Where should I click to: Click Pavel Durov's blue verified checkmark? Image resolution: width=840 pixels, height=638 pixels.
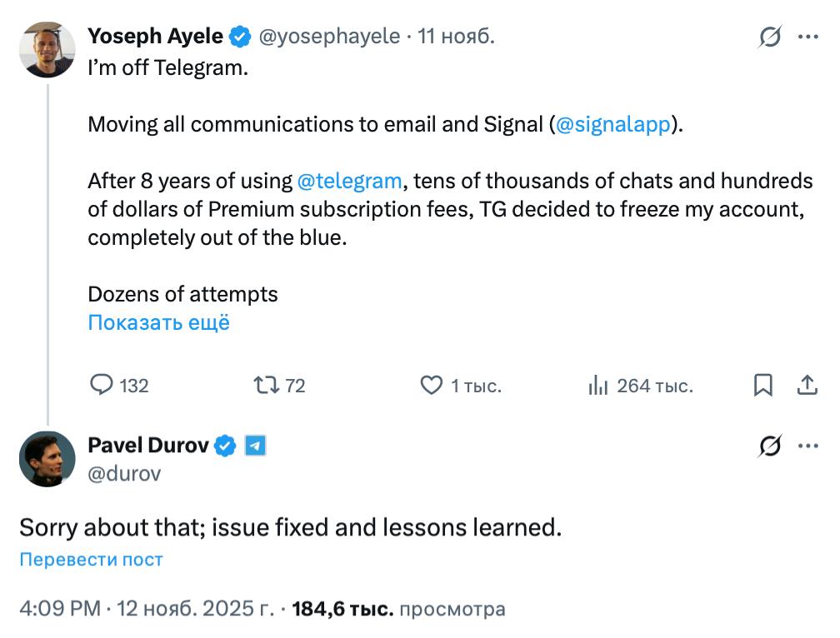(226, 446)
